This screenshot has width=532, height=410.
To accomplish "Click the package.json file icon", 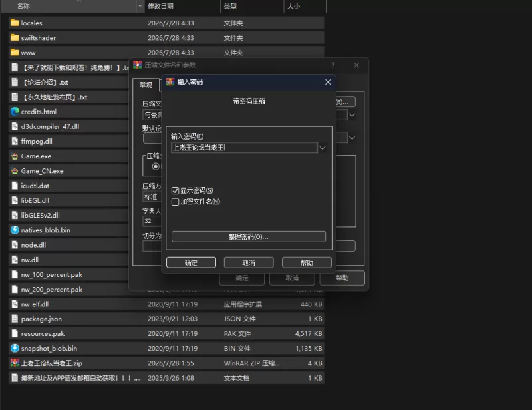I will coord(15,319).
